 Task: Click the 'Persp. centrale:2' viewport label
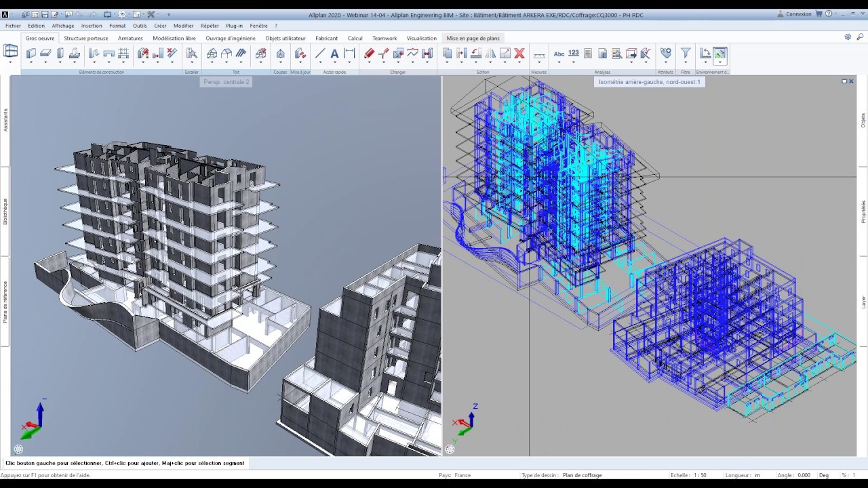point(226,82)
